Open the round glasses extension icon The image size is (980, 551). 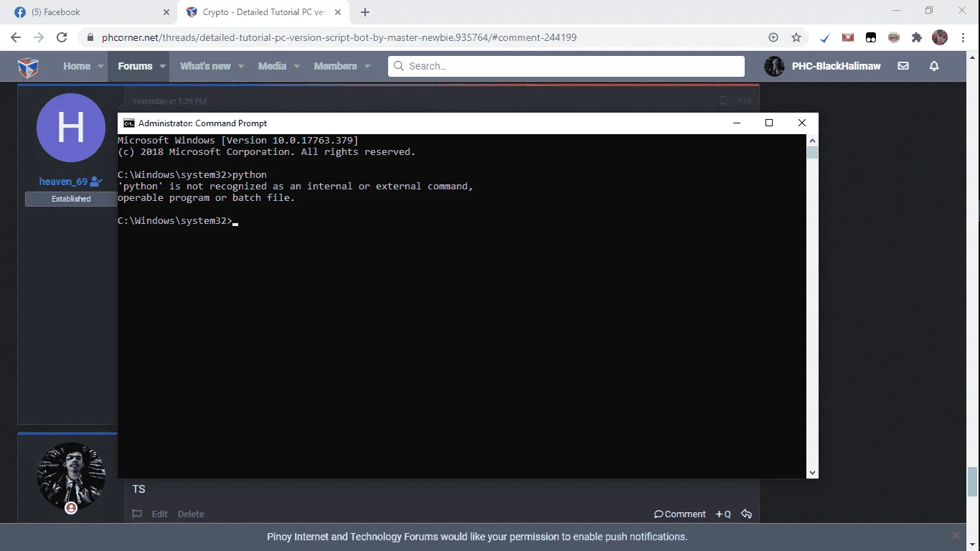click(x=894, y=37)
